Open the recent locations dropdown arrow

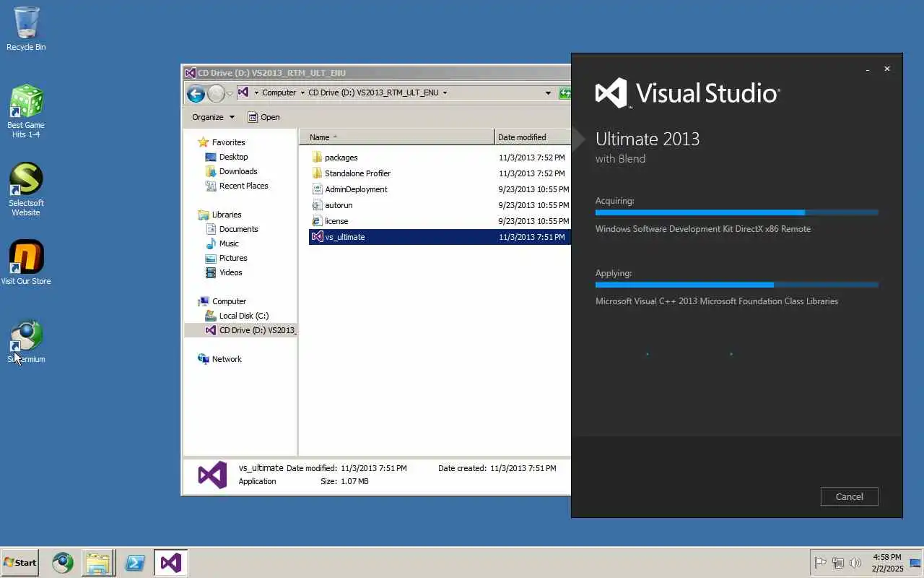[230, 93]
